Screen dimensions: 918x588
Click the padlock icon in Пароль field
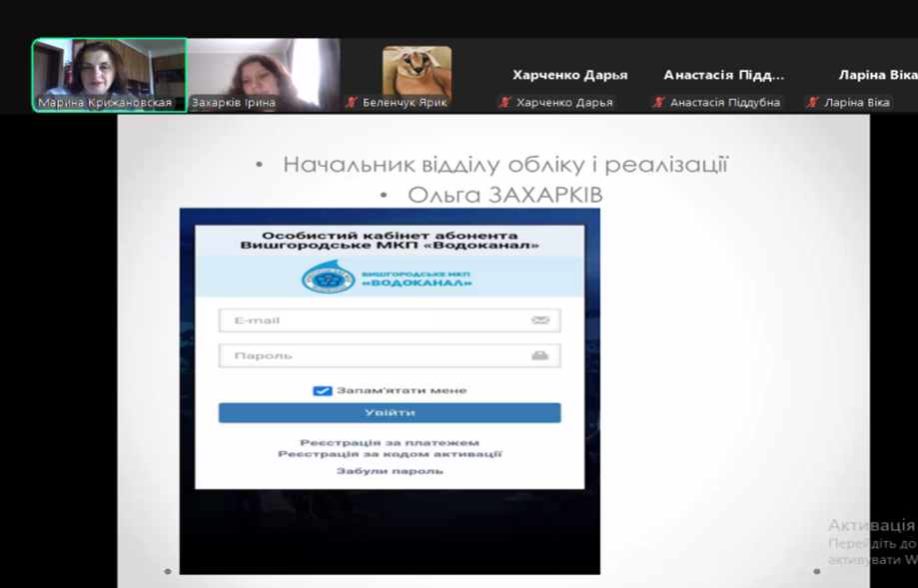[x=540, y=355]
